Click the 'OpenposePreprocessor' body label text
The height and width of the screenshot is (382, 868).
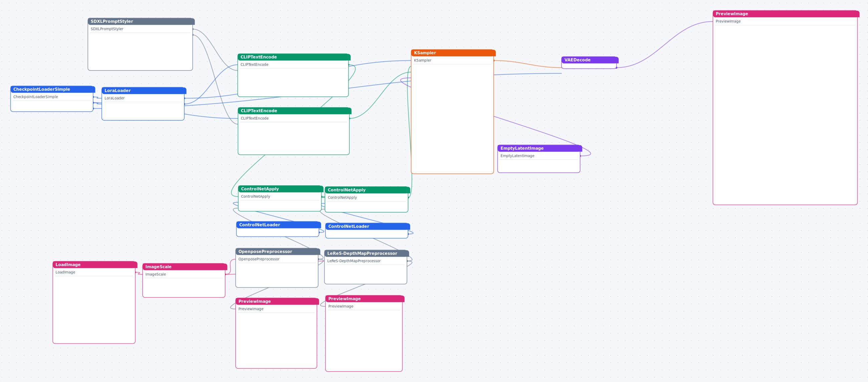259,259
